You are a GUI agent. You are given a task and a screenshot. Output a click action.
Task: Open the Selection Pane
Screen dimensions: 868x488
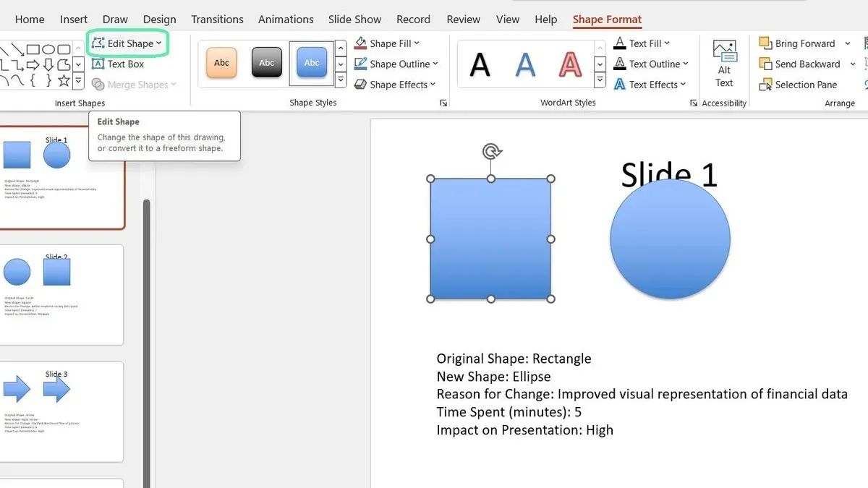coord(798,85)
